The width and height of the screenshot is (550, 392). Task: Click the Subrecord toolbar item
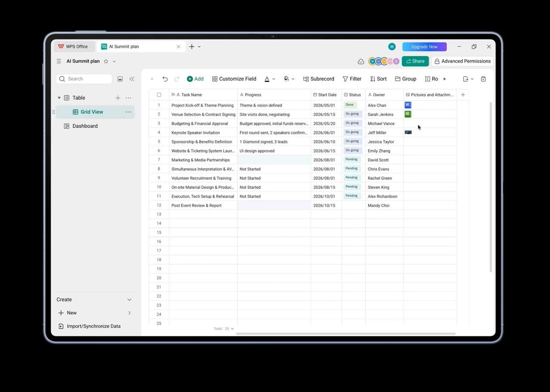point(319,79)
